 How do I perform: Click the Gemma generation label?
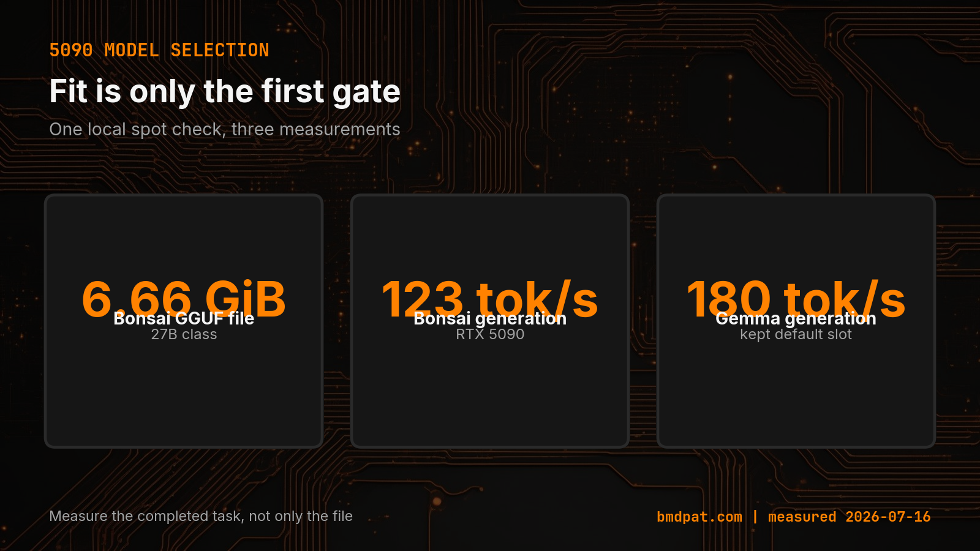pos(796,319)
